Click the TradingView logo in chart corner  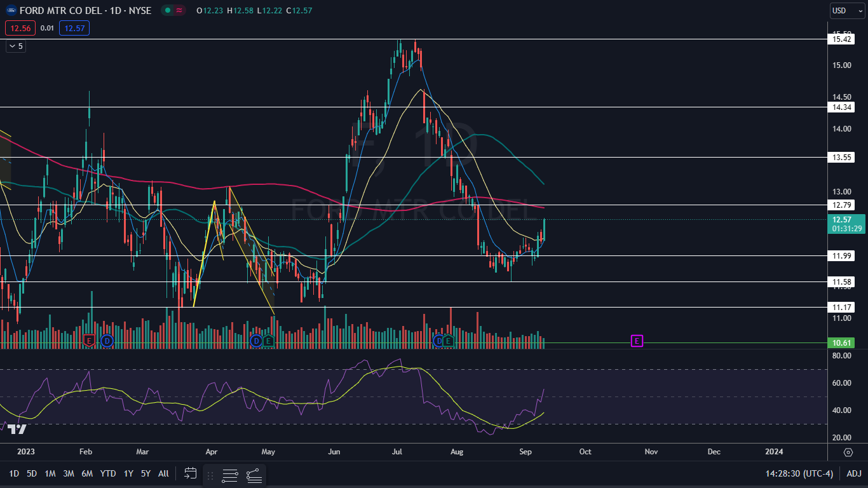point(17,430)
